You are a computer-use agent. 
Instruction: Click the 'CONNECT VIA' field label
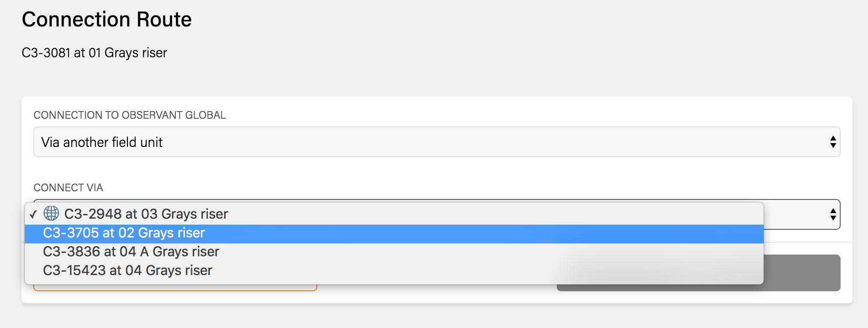(68, 188)
